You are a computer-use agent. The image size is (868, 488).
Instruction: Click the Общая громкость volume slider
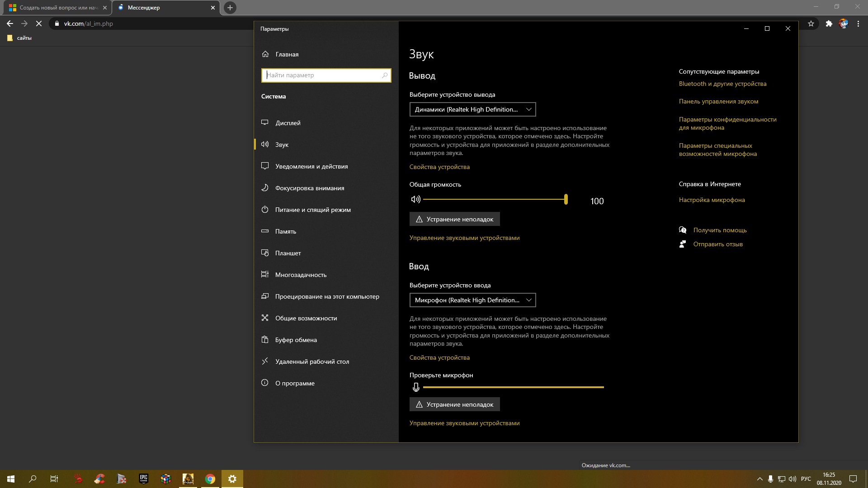[494, 199]
